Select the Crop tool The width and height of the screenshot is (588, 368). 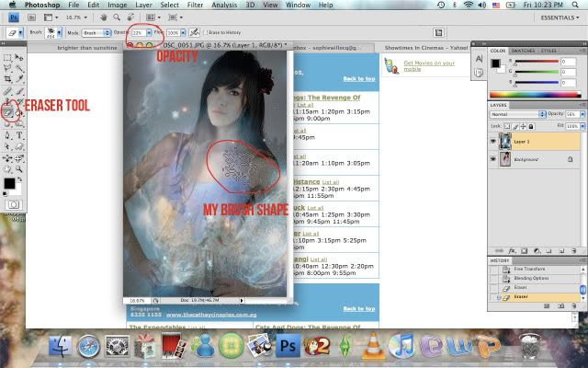7,78
